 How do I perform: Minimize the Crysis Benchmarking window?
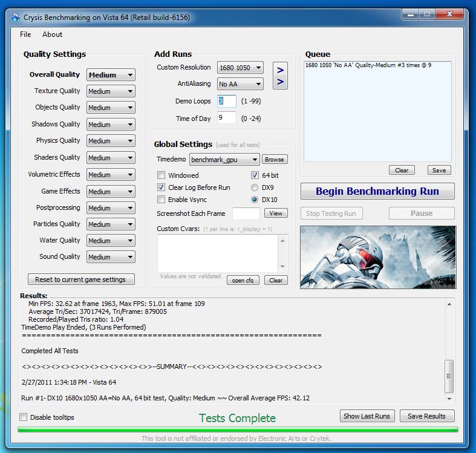(411, 15)
